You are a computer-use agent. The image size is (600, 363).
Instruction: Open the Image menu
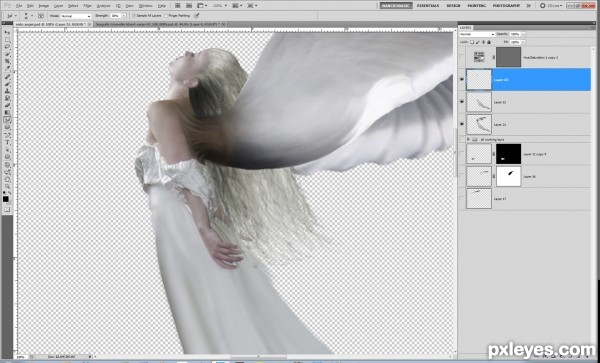click(x=44, y=6)
